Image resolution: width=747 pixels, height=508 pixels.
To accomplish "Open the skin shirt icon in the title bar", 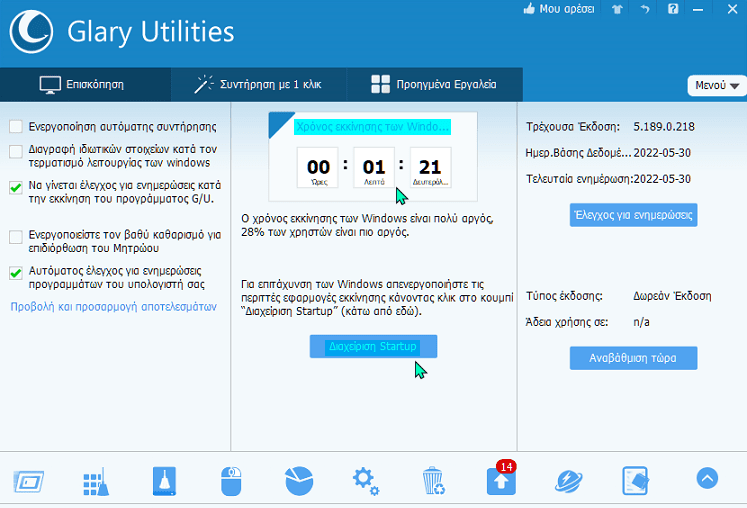I will pyautogui.click(x=617, y=9).
